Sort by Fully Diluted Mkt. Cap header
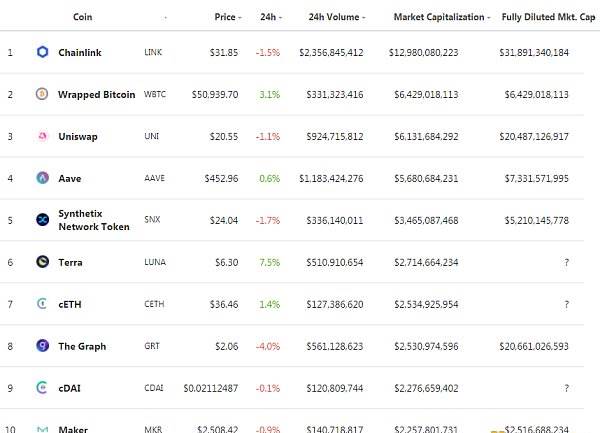 click(548, 17)
